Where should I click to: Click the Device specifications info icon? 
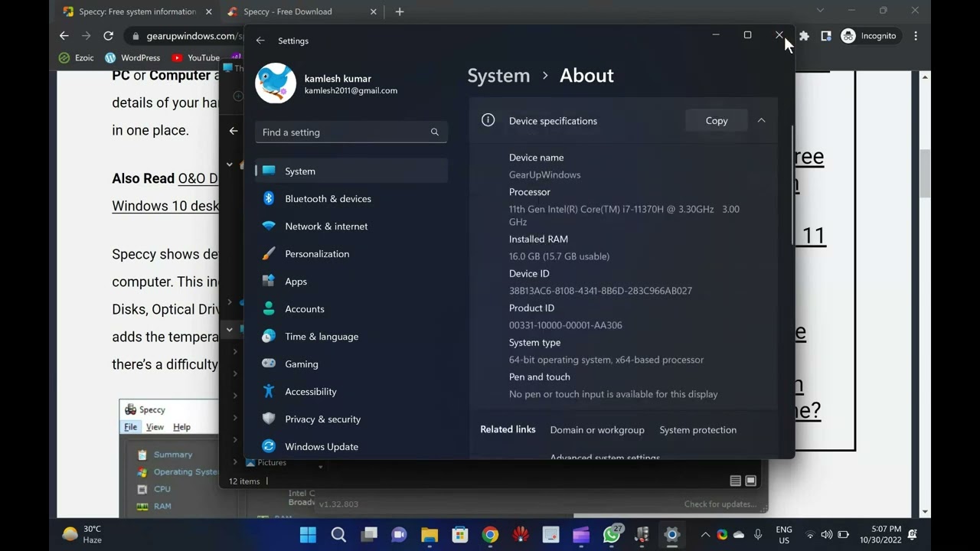click(488, 120)
